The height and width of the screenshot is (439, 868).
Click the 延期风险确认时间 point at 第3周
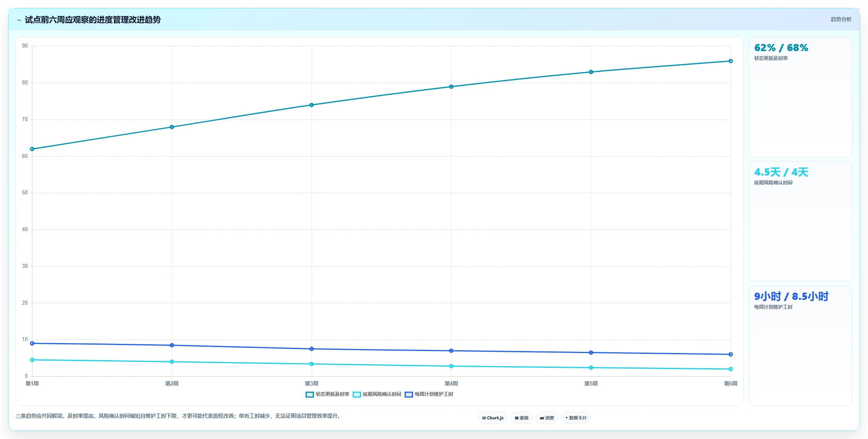(312, 364)
